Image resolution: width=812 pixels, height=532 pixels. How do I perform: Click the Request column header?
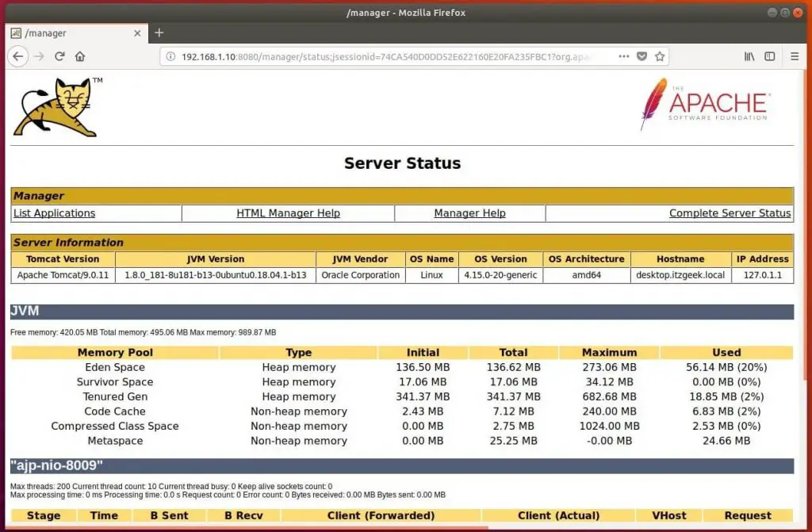pyautogui.click(x=747, y=515)
